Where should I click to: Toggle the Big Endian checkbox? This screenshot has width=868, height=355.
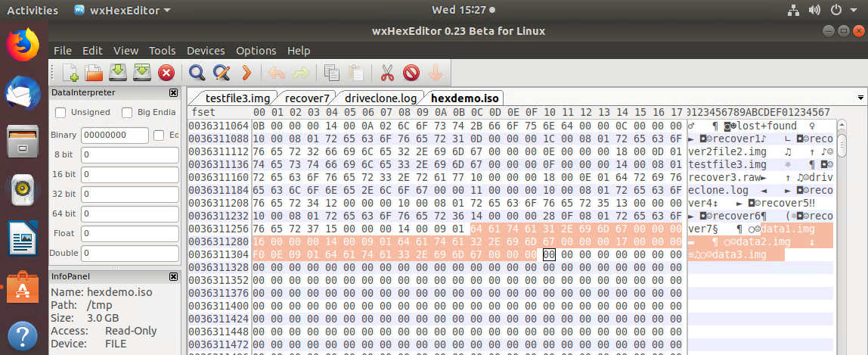pos(127,113)
